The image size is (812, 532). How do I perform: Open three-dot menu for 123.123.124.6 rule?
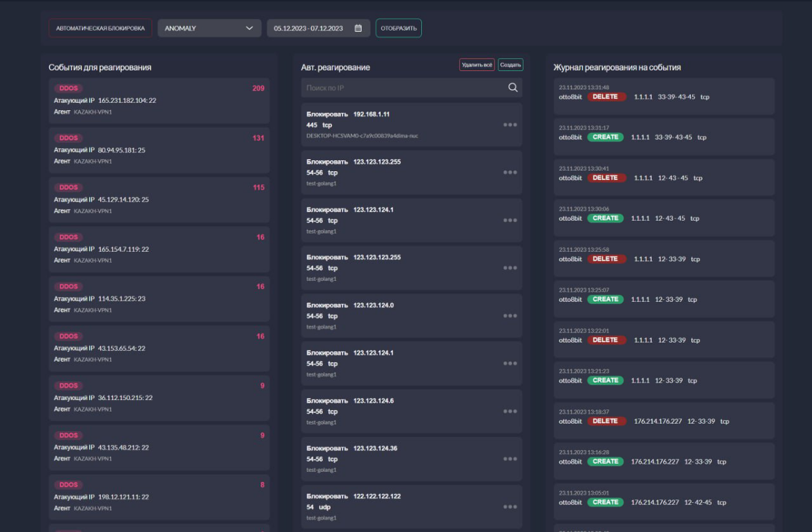click(510, 412)
